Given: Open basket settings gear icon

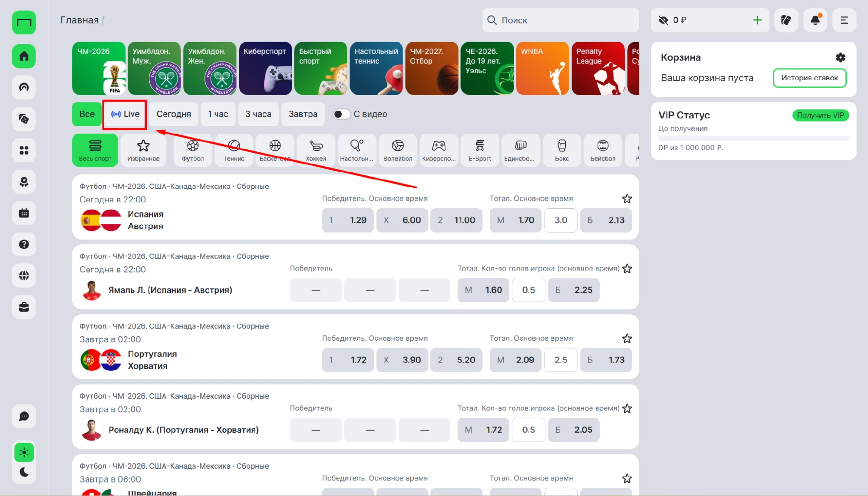Looking at the screenshot, I should coord(840,57).
